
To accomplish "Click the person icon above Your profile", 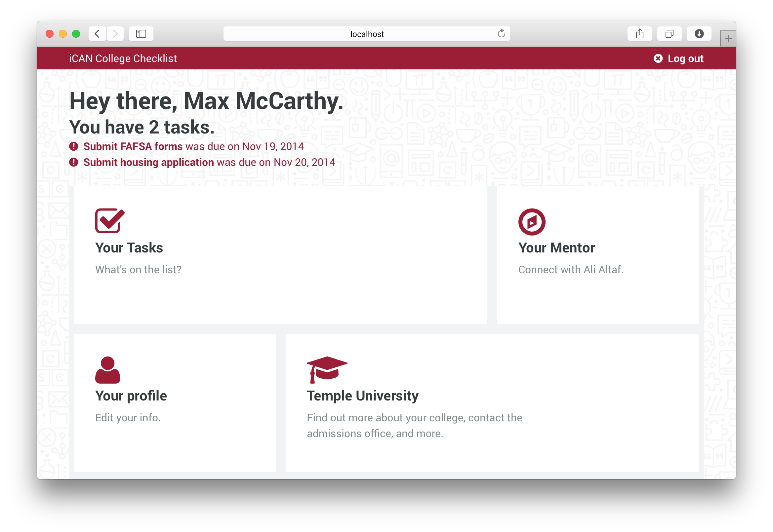I will (107, 370).
